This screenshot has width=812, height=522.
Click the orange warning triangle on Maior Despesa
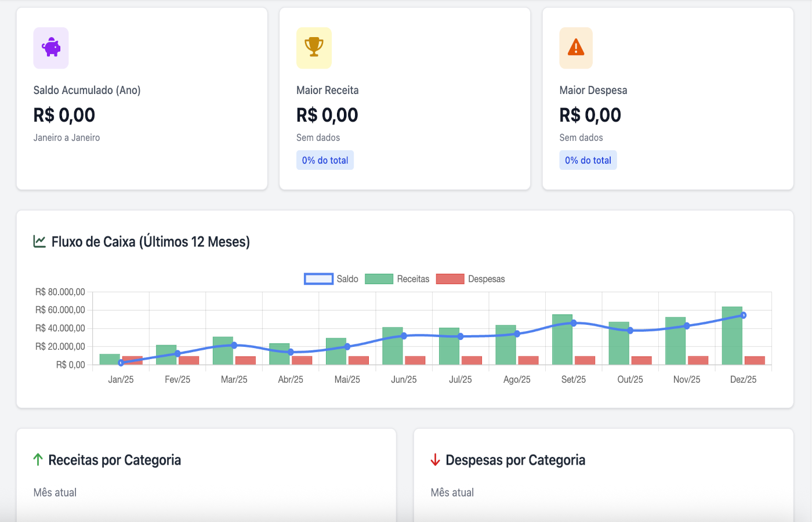tap(576, 48)
